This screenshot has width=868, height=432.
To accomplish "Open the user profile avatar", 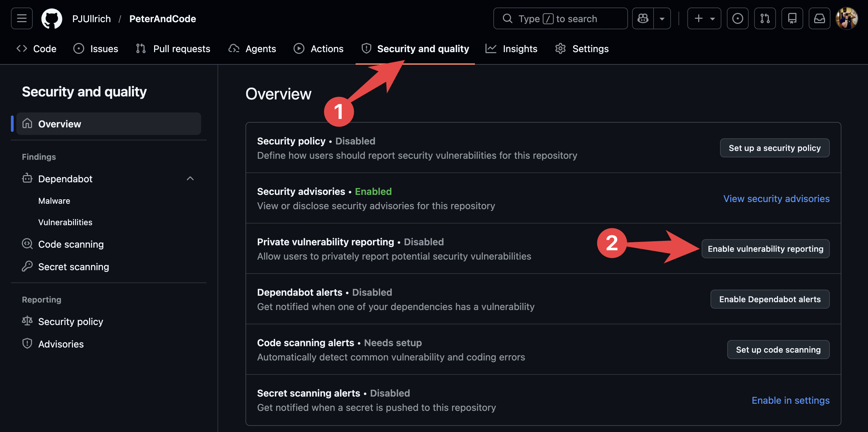I will (847, 18).
